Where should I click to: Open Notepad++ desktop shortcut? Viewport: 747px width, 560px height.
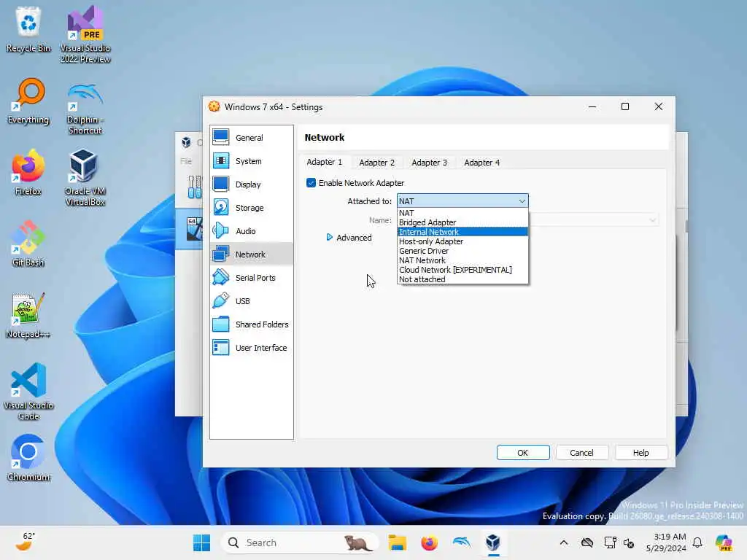click(28, 315)
